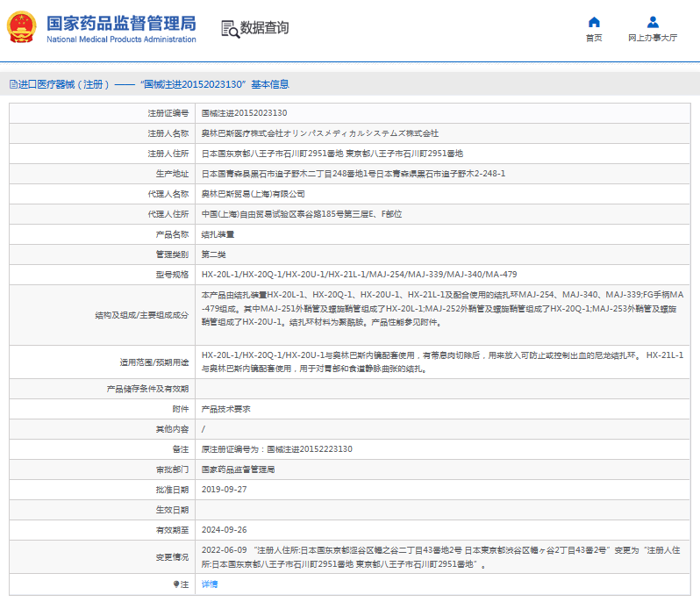Open 详情 details link
700x602 pixels.
pyautogui.click(x=210, y=584)
